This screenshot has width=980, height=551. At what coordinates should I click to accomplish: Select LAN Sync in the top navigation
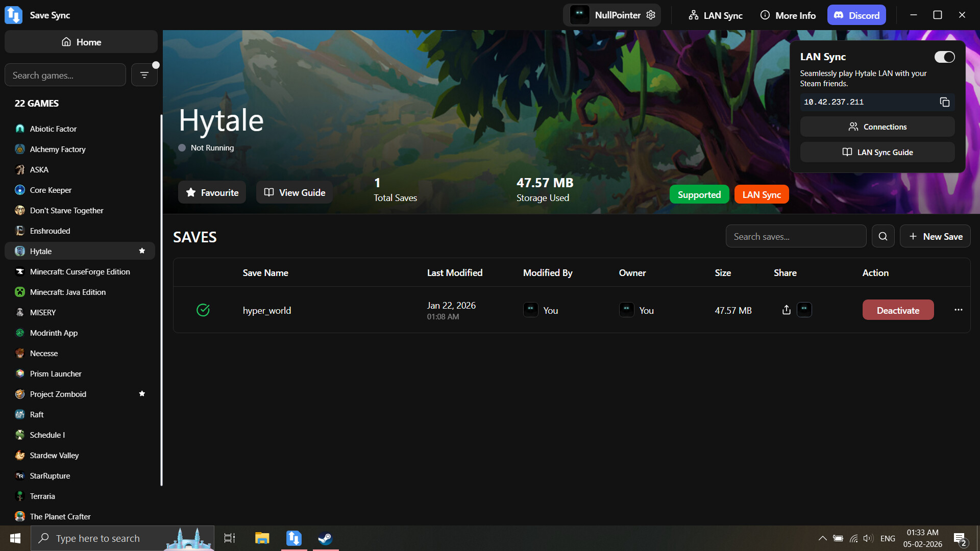(715, 15)
